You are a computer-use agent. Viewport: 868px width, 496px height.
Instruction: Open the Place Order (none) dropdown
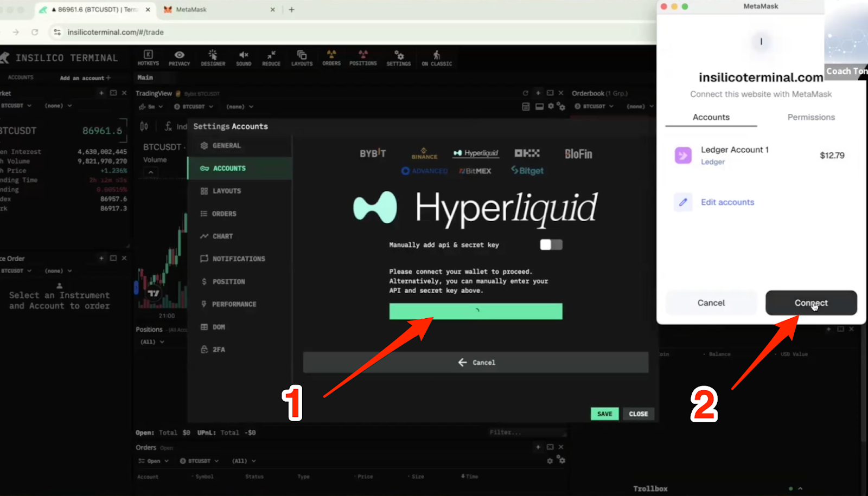[59, 270]
